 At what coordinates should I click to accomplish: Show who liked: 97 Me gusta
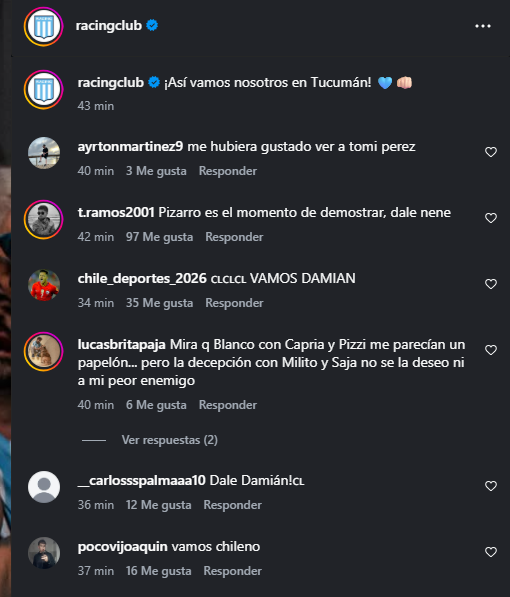pos(159,237)
